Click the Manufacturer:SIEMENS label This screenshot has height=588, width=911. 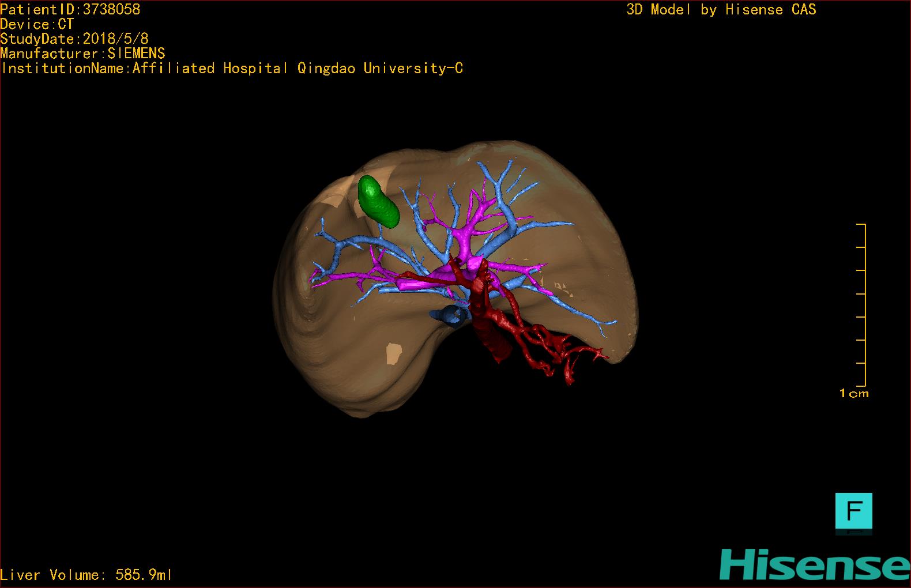click(x=82, y=54)
